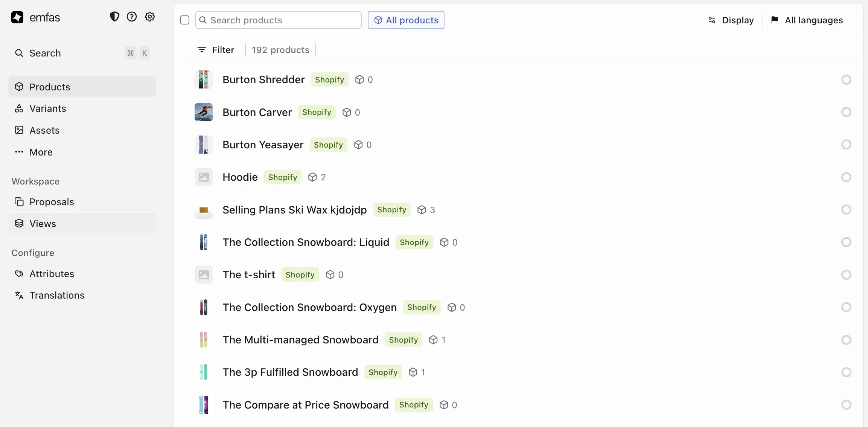The image size is (868, 427).
Task: Open Attributes under Configure
Action: click(x=52, y=274)
